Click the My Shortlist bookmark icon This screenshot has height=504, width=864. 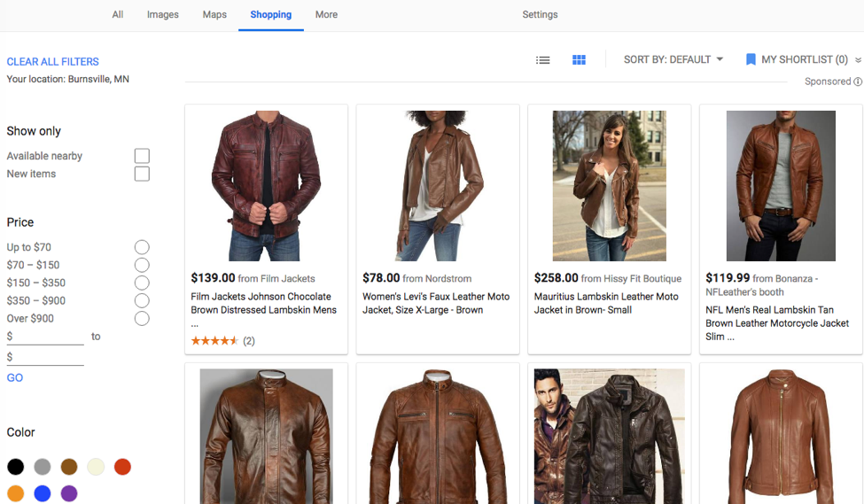(x=751, y=59)
